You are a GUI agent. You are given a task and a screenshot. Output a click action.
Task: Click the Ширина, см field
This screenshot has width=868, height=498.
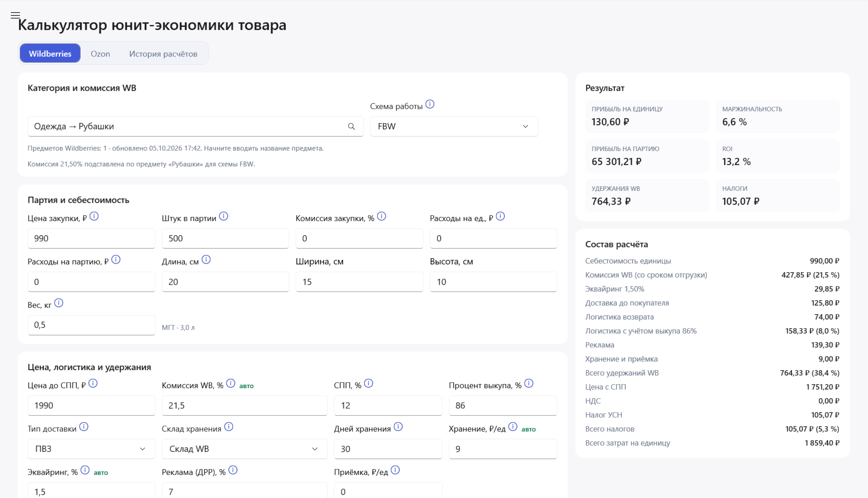point(360,282)
